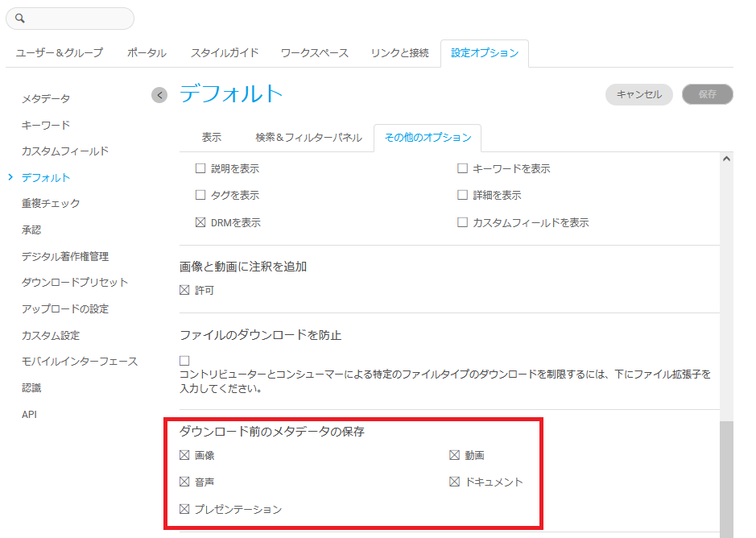
Task: Uncheck 画像 metadata save option
Action: (x=184, y=455)
